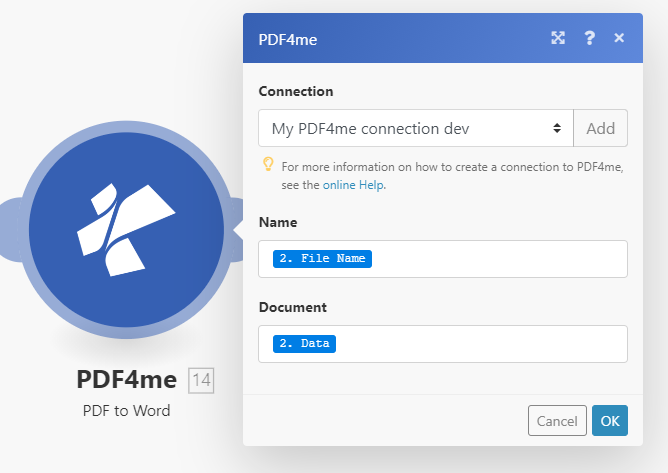Close the PDF4me dialog
The height and width of the screenshot is (473, 668).
point(619,38)
